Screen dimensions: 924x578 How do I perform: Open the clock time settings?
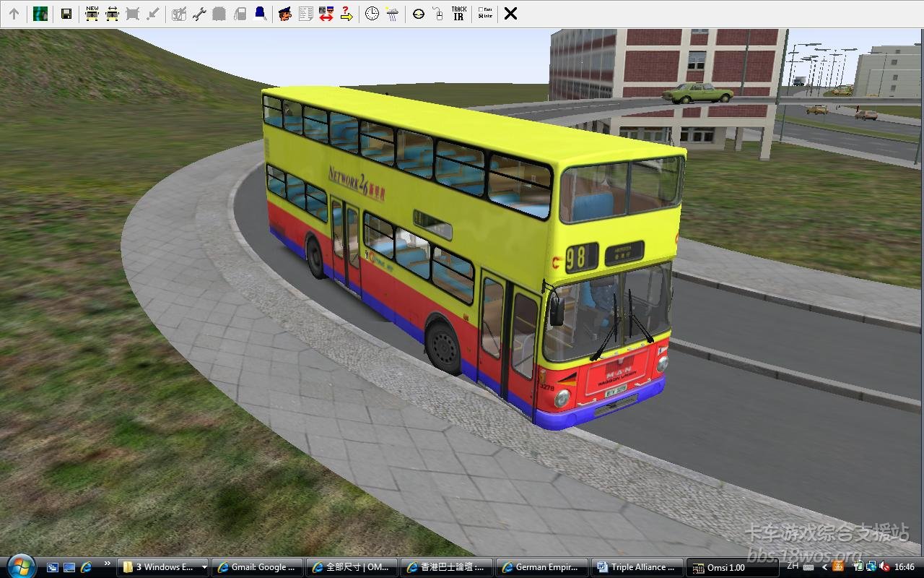click(x=372, y=14)
